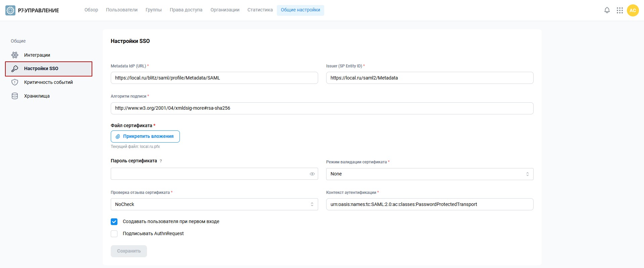
Task: Click the database icon for Хранилища
Action: [x=15, y=96]
